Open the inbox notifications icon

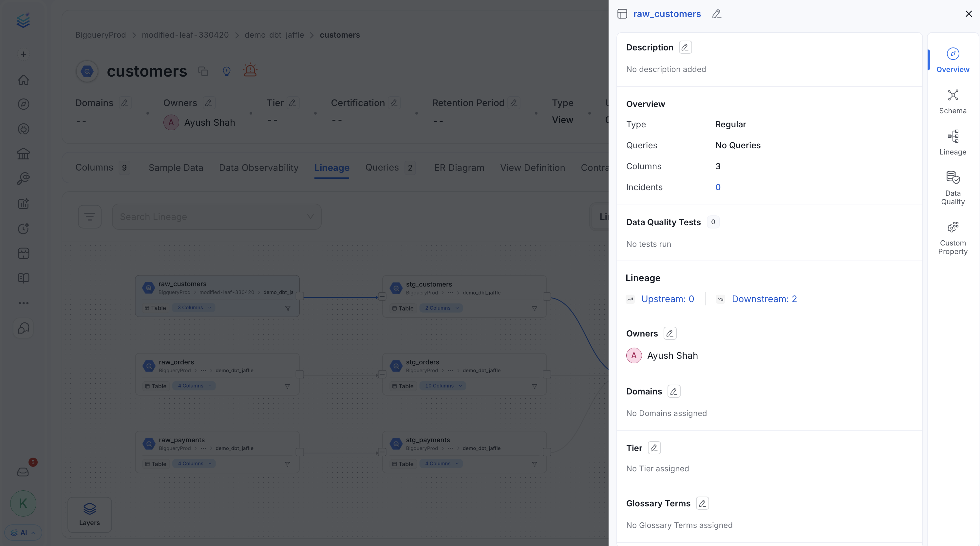23,472
